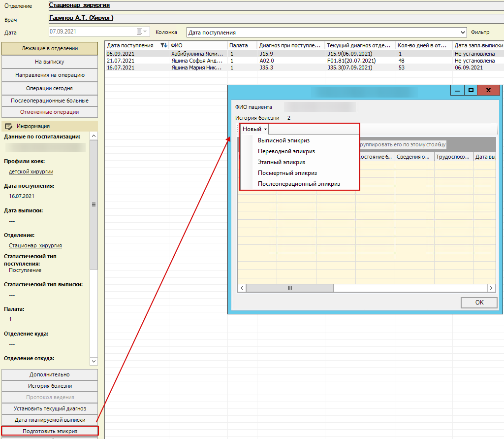Click Дата планируемой выписки button
Image resolution: width=504 pixels, height=439 pixels.
click(x=50, y=420)
